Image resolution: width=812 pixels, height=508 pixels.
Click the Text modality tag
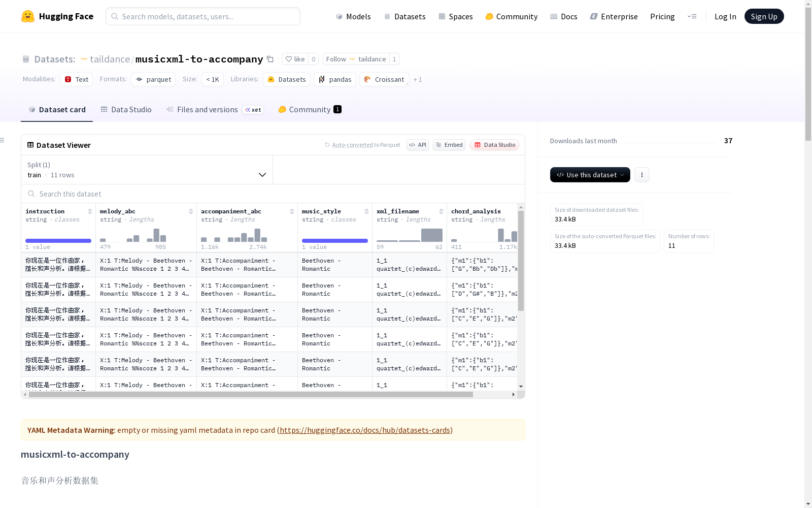pos(77,79)
